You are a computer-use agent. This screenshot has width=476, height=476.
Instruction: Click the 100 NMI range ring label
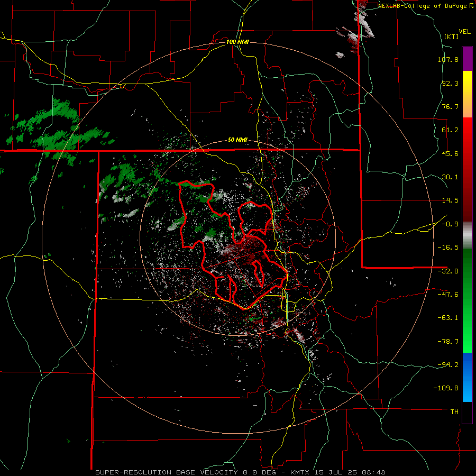(x=237, y=42)
